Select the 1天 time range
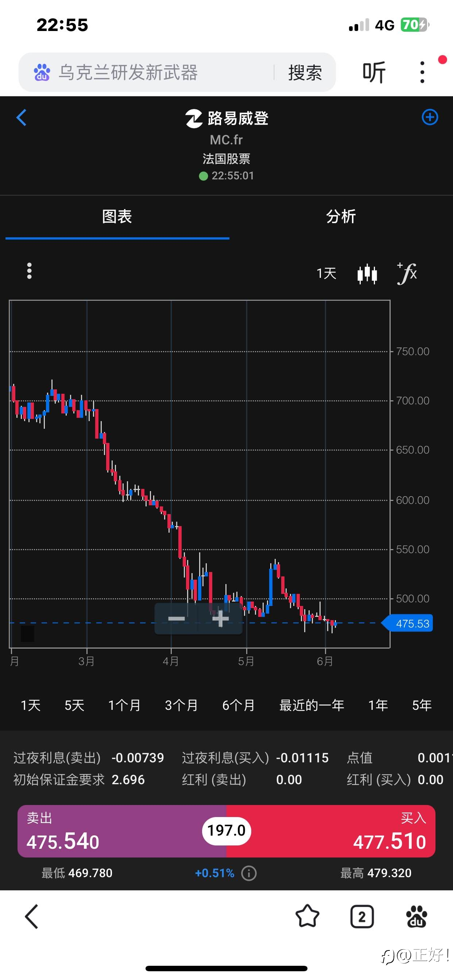Screen dimensions: 453x980 30,705
